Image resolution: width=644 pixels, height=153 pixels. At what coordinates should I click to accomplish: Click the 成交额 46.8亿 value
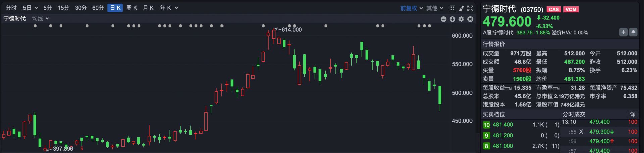point(523,62)
